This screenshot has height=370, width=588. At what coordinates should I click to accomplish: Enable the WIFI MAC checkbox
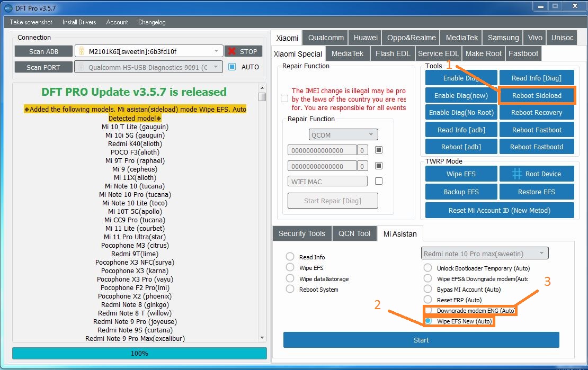(x=379, y=181)
